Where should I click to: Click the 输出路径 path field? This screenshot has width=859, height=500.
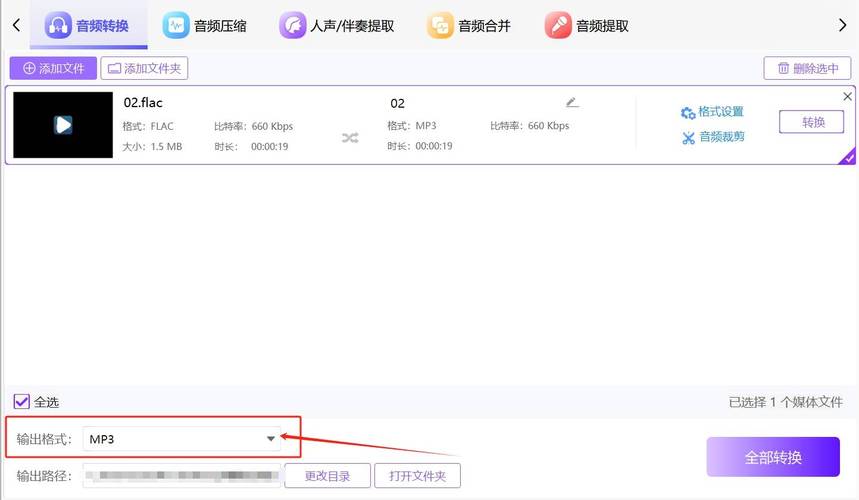click(x=180, y=476)
